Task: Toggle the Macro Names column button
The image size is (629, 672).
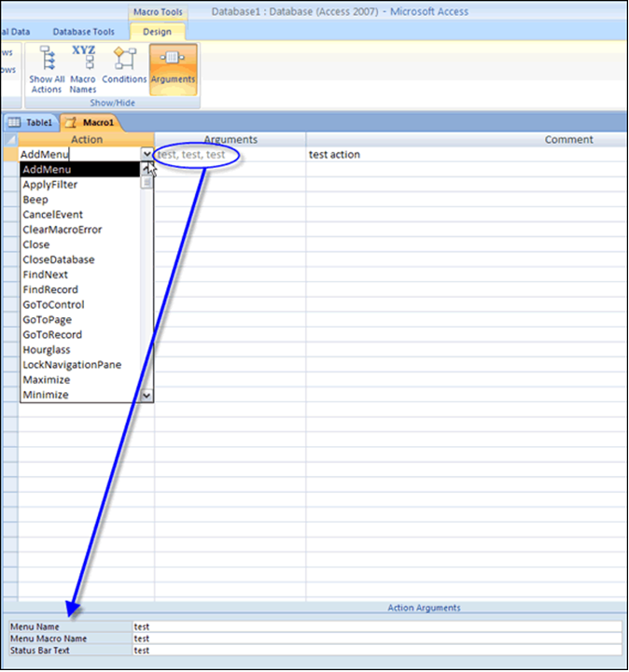Action: [83, 69]
